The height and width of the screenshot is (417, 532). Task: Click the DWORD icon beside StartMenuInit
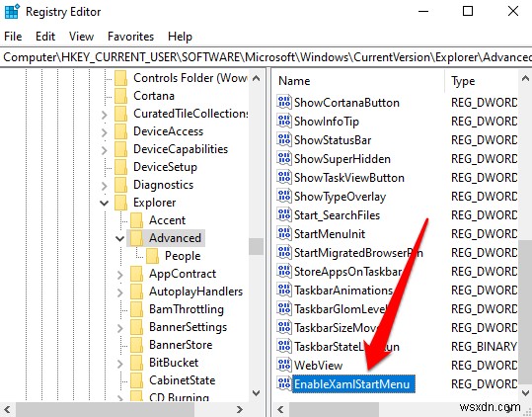tap(284, 233)
